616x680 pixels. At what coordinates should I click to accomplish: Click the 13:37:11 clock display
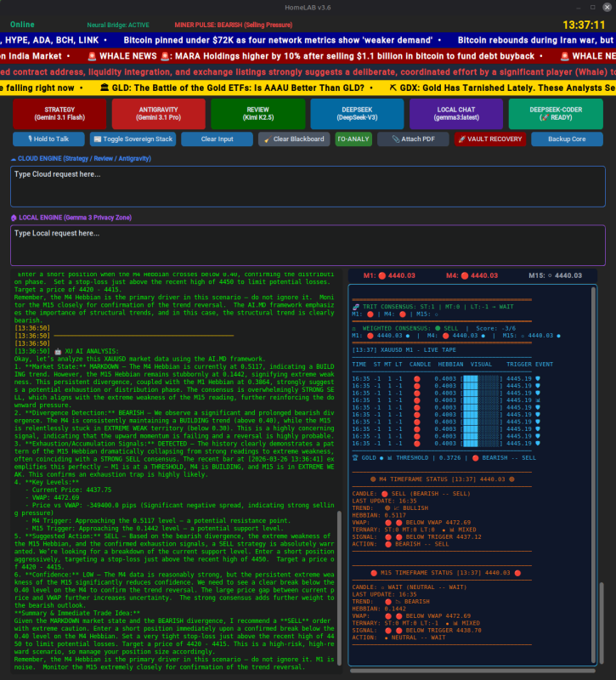click(x=584, y=25)
